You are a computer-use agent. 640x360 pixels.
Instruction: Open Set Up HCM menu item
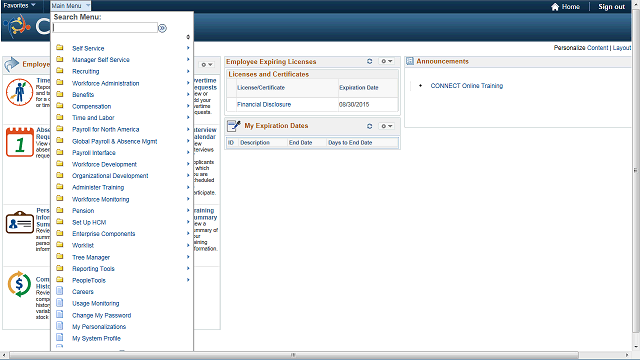pyautogui.click(x=89, y=222)
